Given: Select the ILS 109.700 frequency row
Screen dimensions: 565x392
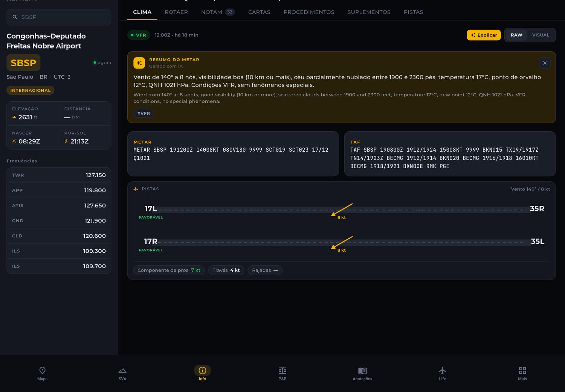Looking at the screenshot, I should pos(59,266).
